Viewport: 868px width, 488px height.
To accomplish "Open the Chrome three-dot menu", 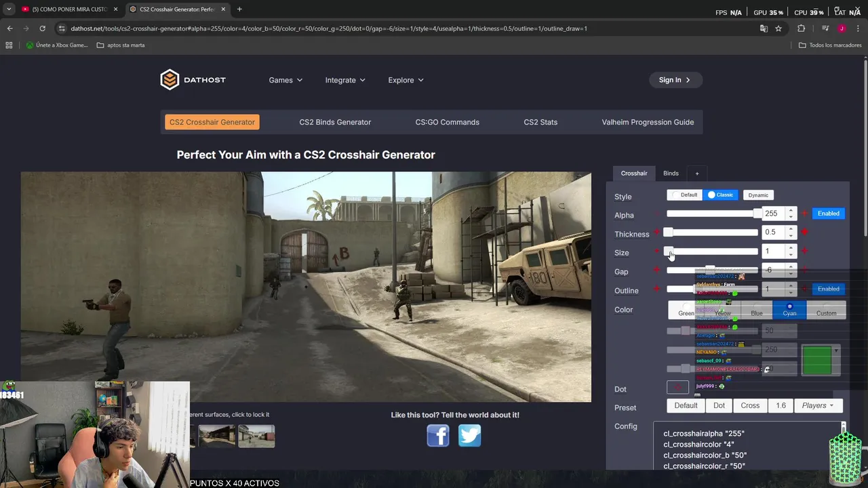I will tap(857, 28).
